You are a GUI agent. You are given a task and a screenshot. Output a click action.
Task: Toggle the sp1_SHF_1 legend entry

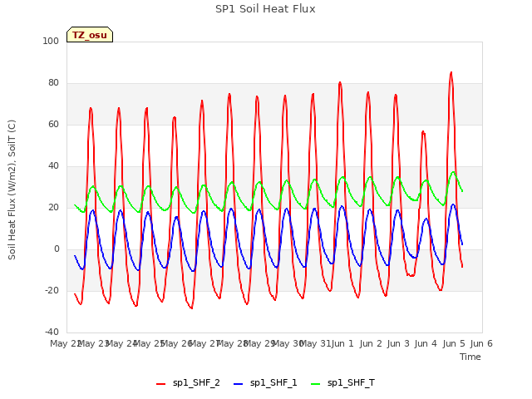pyautogui.click(x=265, y=383)
